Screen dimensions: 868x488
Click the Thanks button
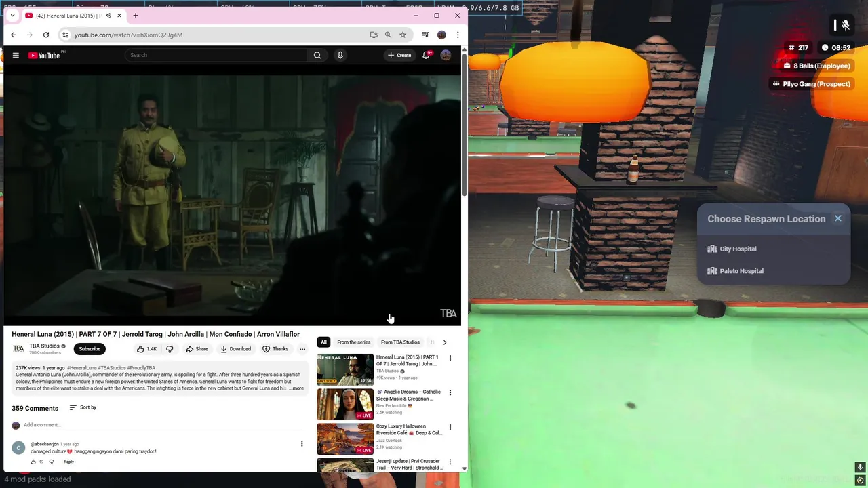275,349
